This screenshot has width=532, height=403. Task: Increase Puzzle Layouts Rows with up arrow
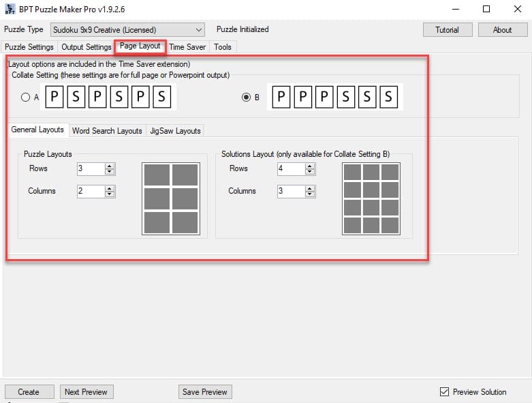point(110,166)
